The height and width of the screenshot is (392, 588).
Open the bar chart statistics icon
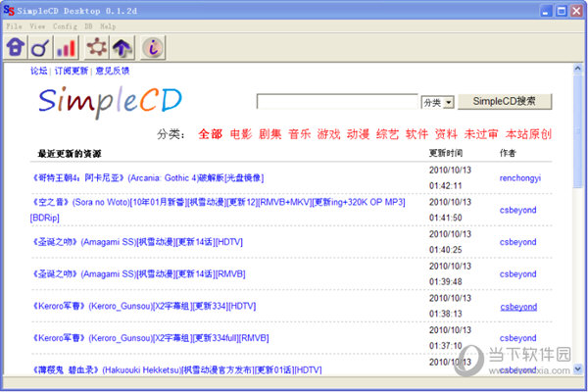(x=66, y=47)
